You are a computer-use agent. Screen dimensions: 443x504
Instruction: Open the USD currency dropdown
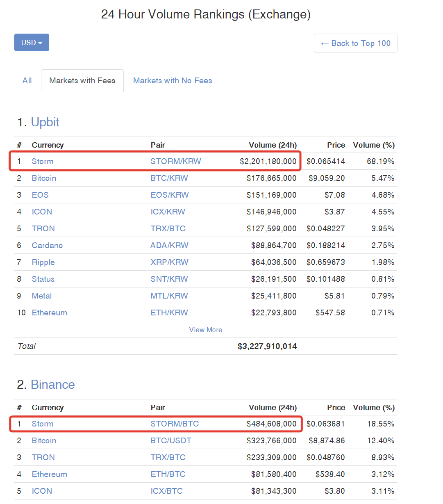[32, 43]
